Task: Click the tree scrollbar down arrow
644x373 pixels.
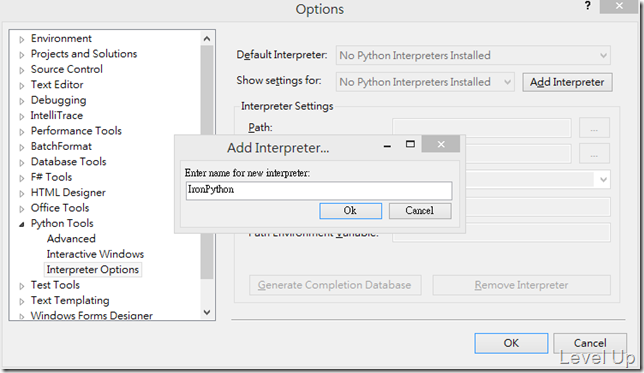Action: (x=207, y=312)
